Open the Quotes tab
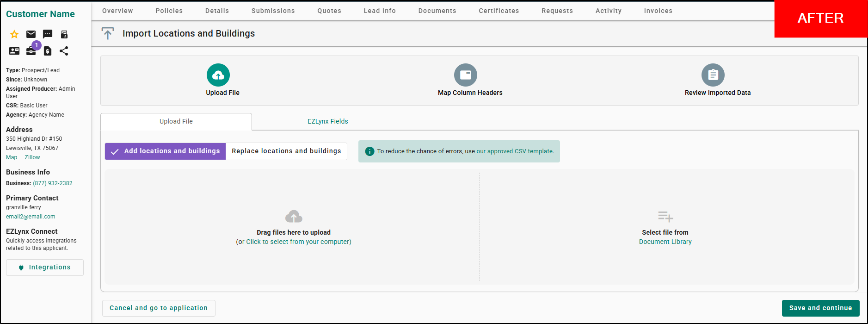Viewport: 868px width, 324px height. (329, 11)
